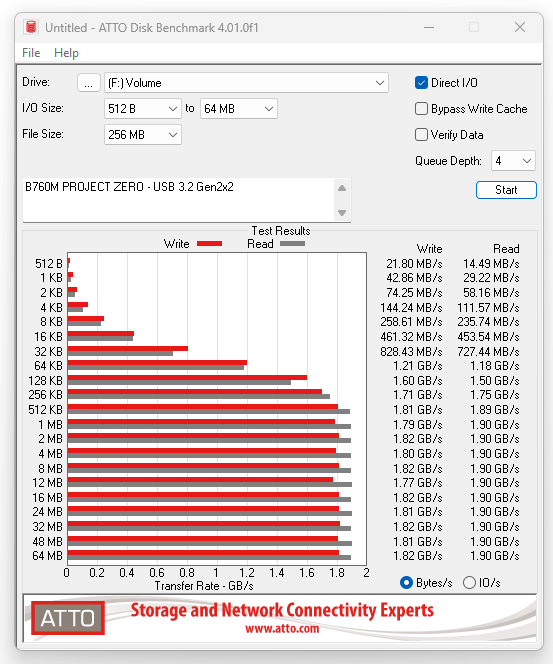553x664 pixels.
Task: Click the 1.77 GB/s write value
Action: pos(418,483)
